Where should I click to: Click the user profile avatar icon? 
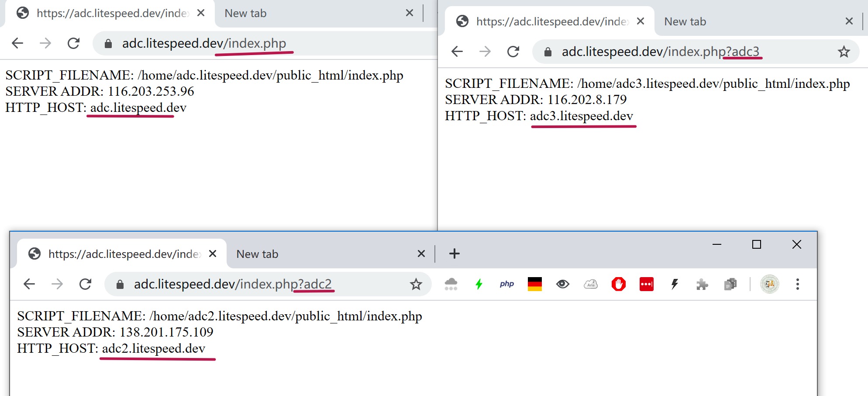[x=769, y=284]
